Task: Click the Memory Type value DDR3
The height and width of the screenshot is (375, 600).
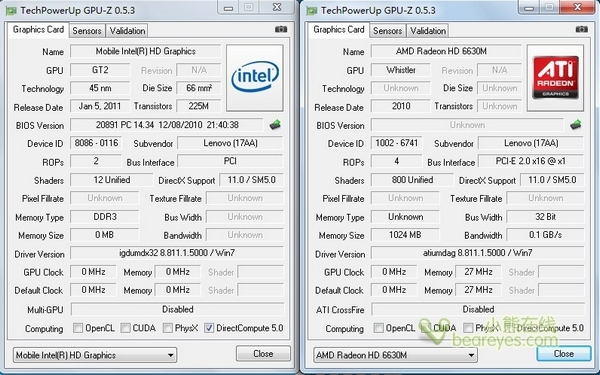Action: [x=105, y=217]
